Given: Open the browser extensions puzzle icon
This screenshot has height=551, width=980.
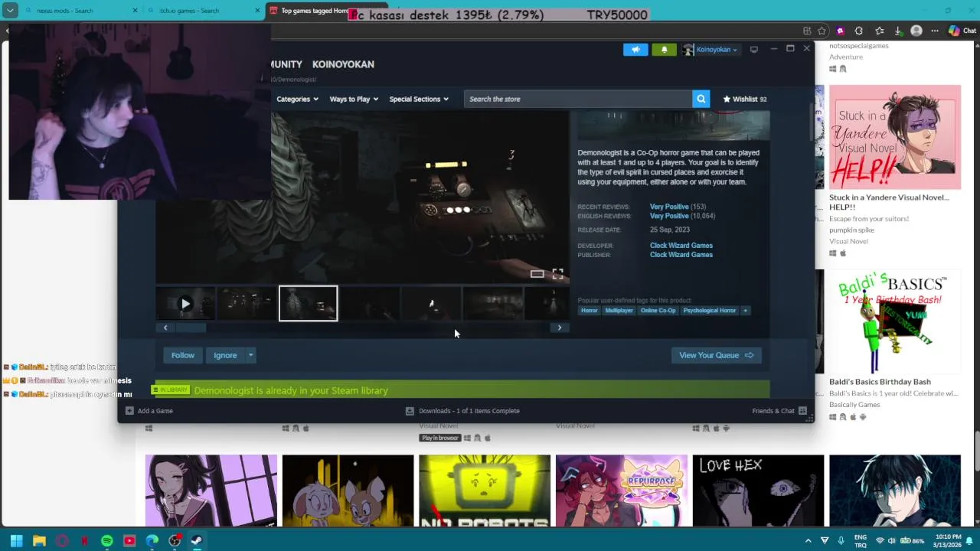Looking at the screenshot, I should click(x=858, y=31).
